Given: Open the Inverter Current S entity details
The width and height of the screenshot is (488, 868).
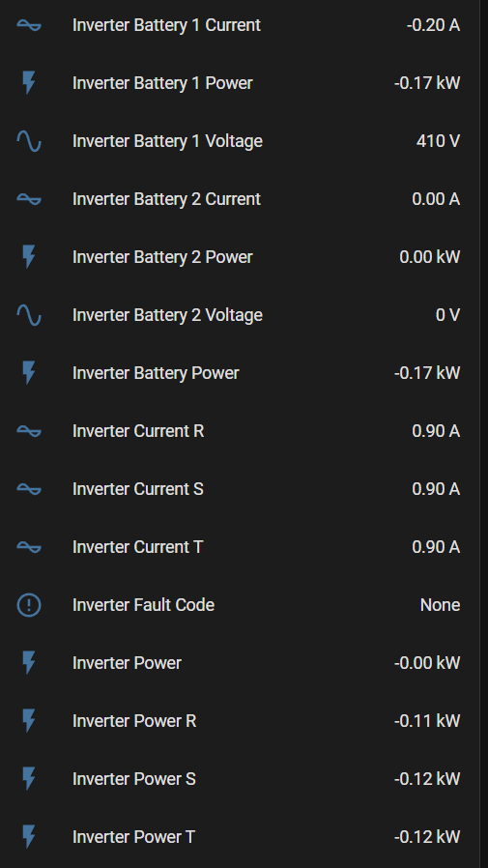Looking at the screenshot, I should point(239,489).
